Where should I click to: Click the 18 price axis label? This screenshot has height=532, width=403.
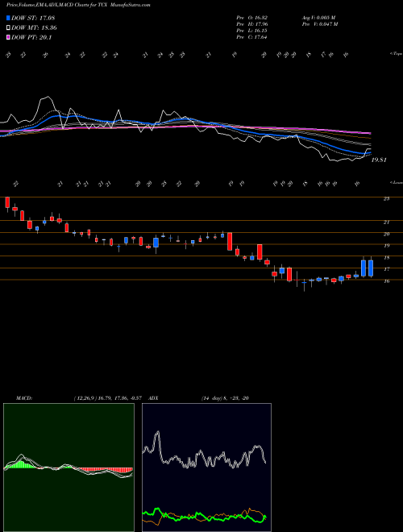pyautogui.click(x=386, y=257)
